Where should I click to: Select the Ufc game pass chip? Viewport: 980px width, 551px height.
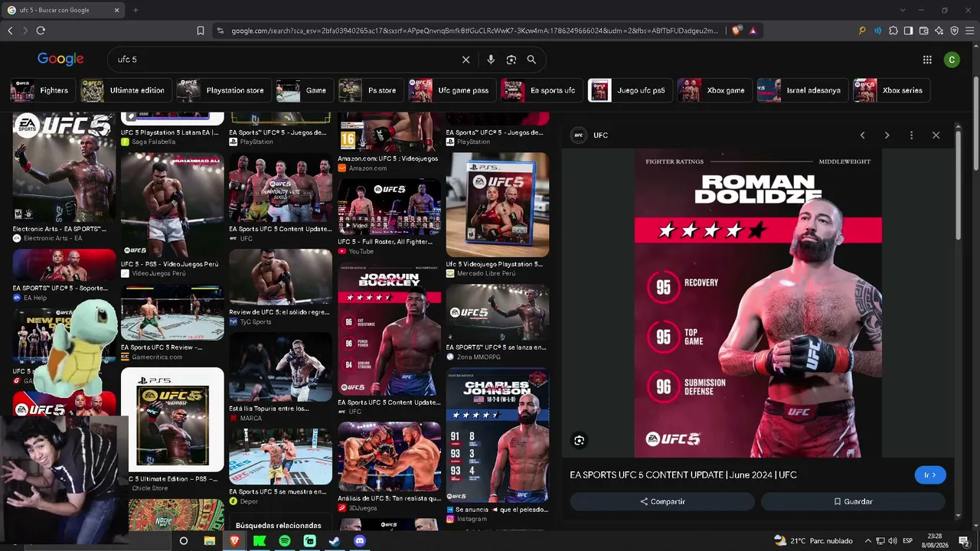[452, 90]
